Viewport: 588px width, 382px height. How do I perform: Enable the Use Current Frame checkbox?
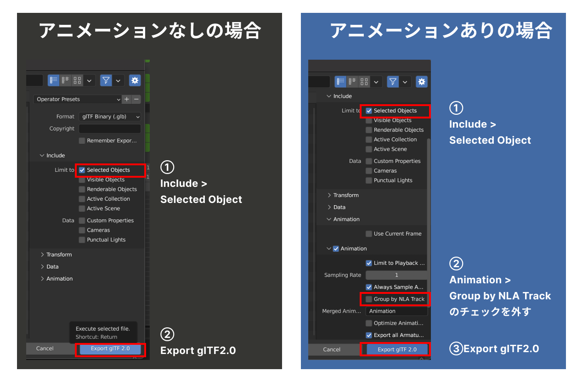tap(369, 234)
